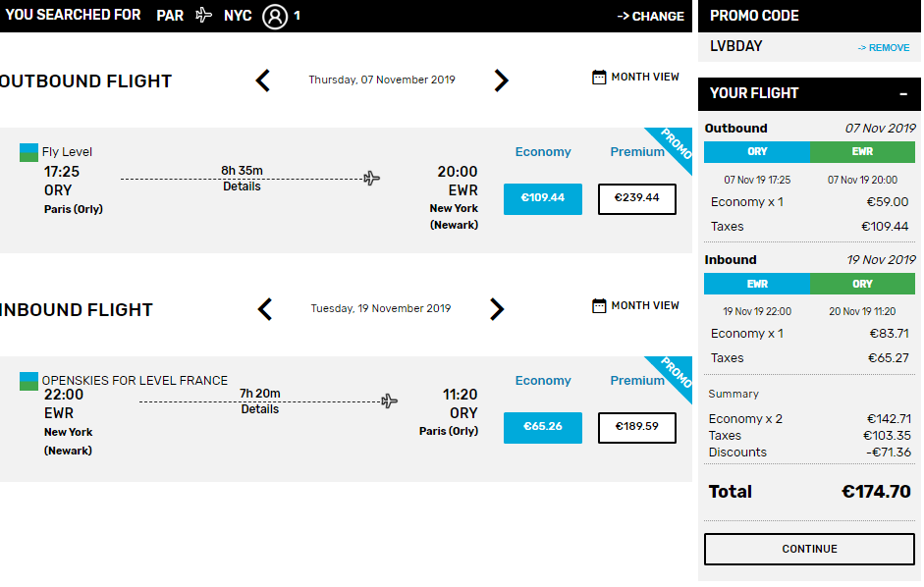Click the OPENSKIES airline logo

pyautogui.click(x=28, y=381)
